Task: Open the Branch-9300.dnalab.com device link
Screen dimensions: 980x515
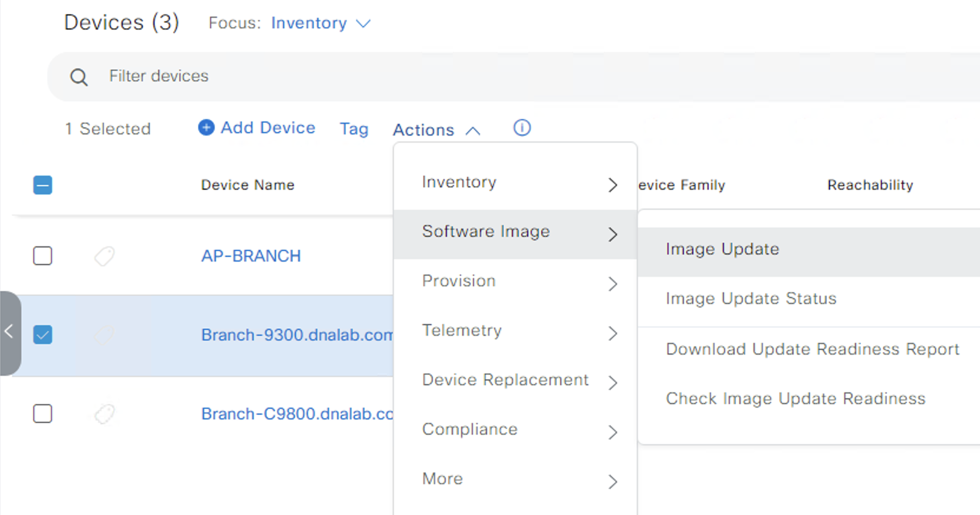Action: 297,335
